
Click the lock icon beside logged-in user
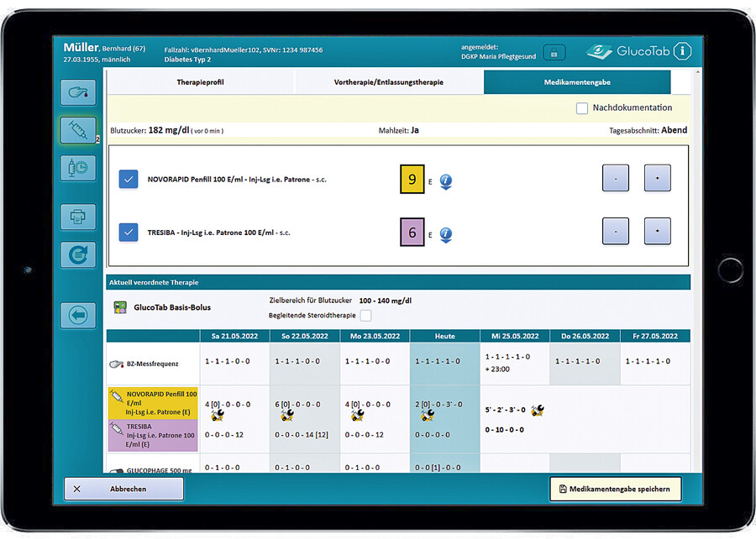(553, 53)
